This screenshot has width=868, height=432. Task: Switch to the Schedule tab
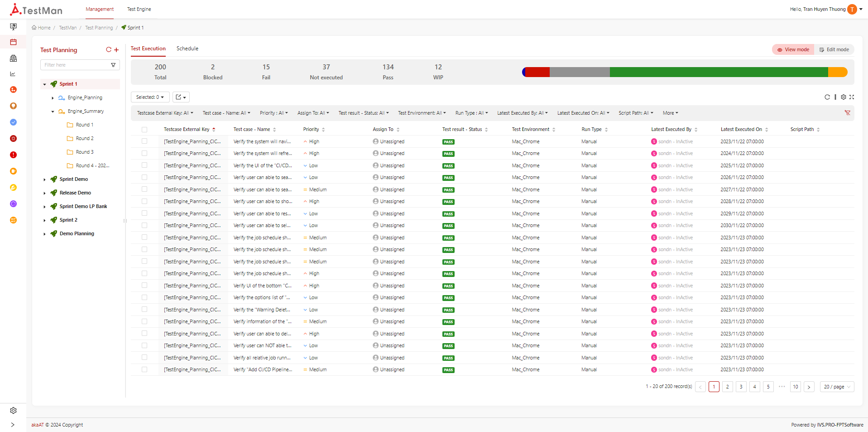coord(187,49)
